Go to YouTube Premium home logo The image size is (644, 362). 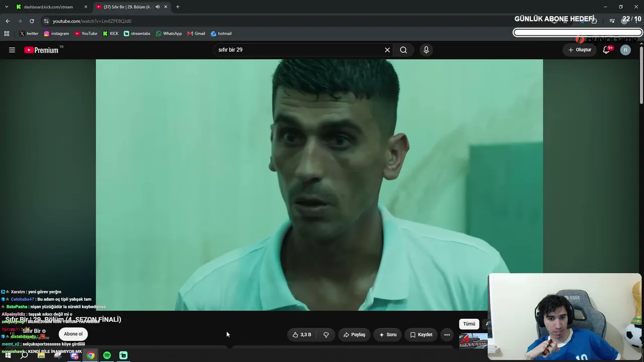tap(41, 50)
